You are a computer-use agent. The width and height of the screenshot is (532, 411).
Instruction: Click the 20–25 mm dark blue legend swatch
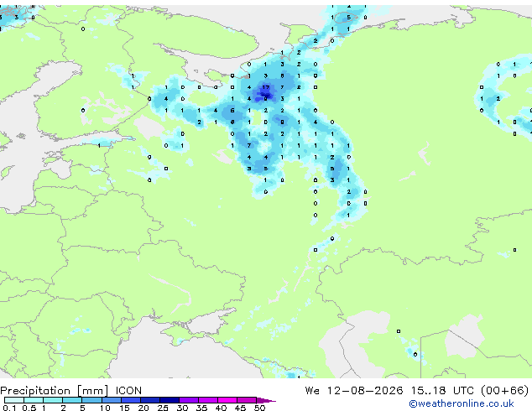coord(150,400)
